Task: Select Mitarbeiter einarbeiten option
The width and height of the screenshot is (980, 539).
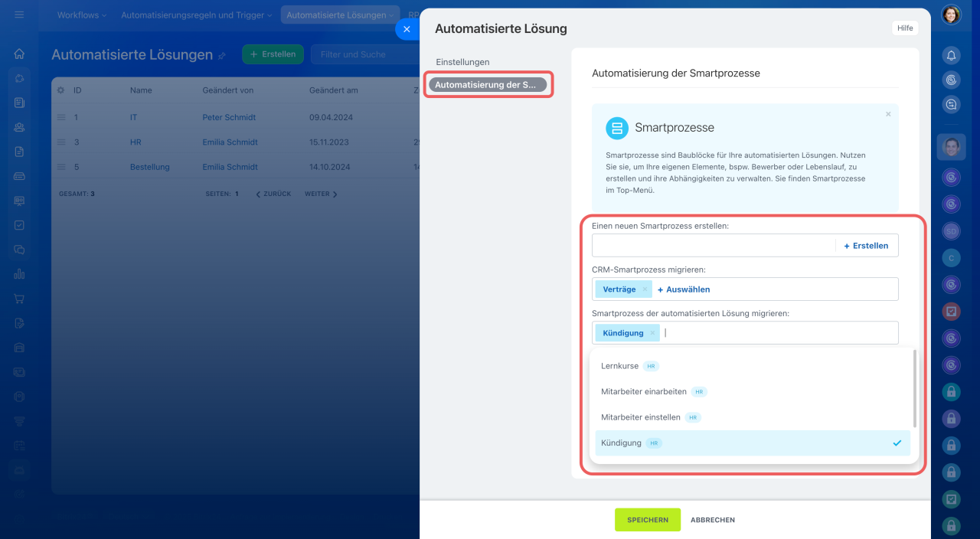Action: (x=753, y=391)
